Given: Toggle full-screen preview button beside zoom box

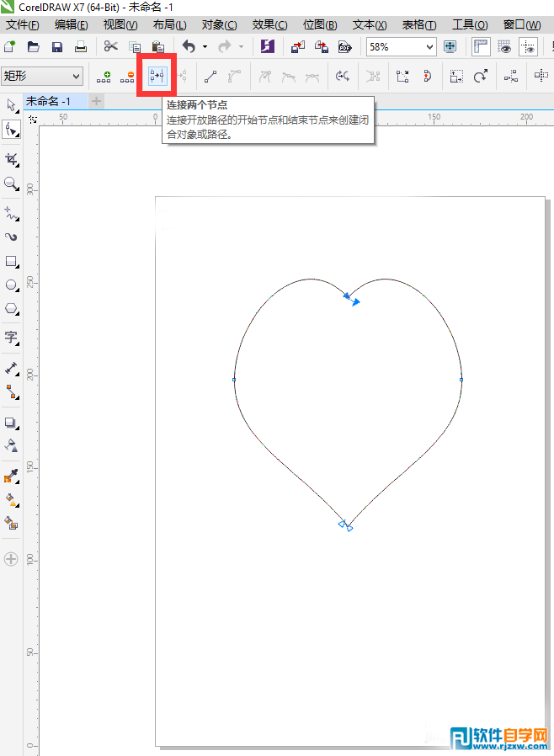Looking at the screenshot, I should tap(450, 47).
